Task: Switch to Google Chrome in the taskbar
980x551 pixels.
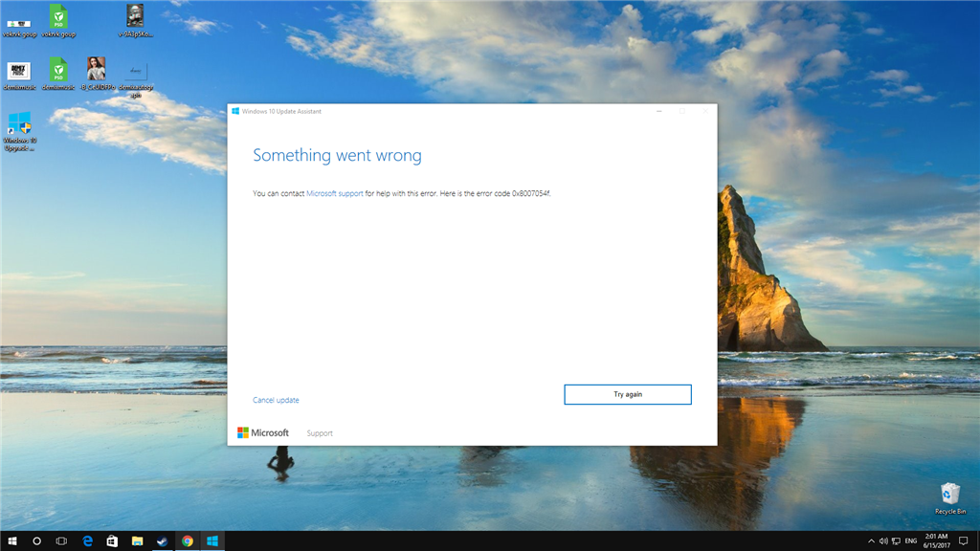Action: pyautogui.click(x=188, y=541)
